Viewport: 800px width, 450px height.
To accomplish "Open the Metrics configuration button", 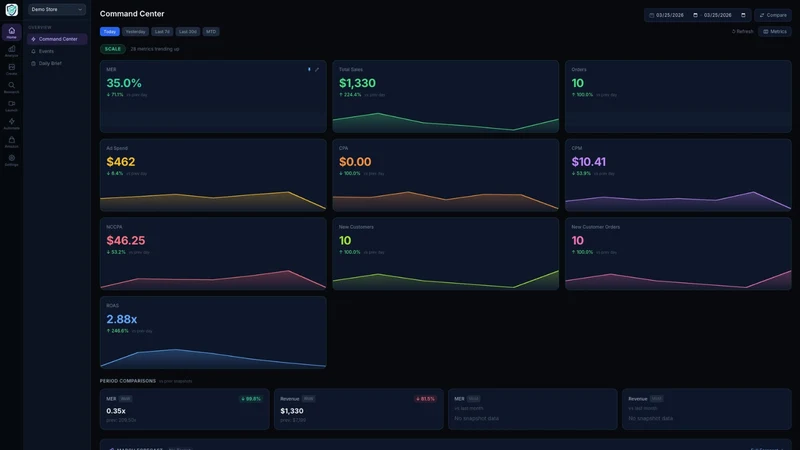I will (x=774, y=32).
